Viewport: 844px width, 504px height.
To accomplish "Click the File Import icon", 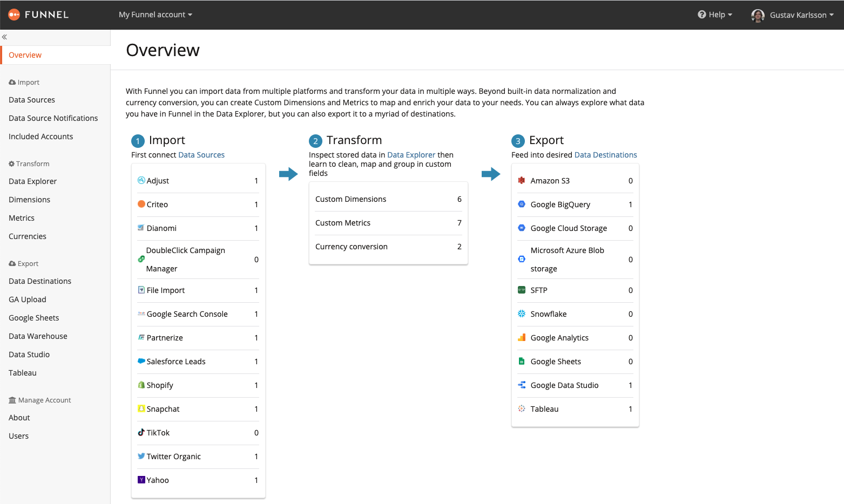I will pos(141,290).
